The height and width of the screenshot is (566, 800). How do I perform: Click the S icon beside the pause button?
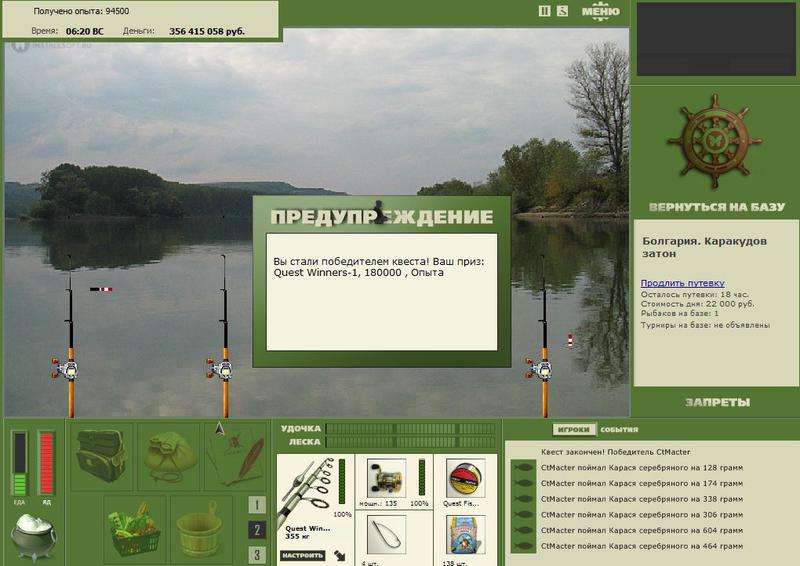[x=562, y=11]
